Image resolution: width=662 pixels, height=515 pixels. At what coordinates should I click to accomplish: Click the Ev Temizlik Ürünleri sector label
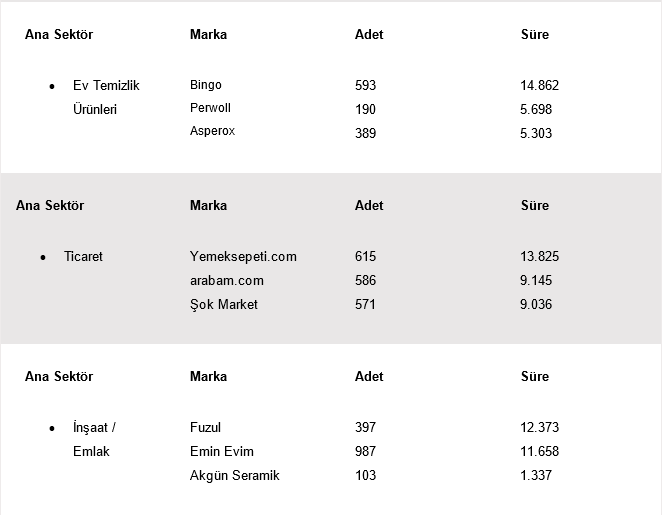tap(106, 97)
